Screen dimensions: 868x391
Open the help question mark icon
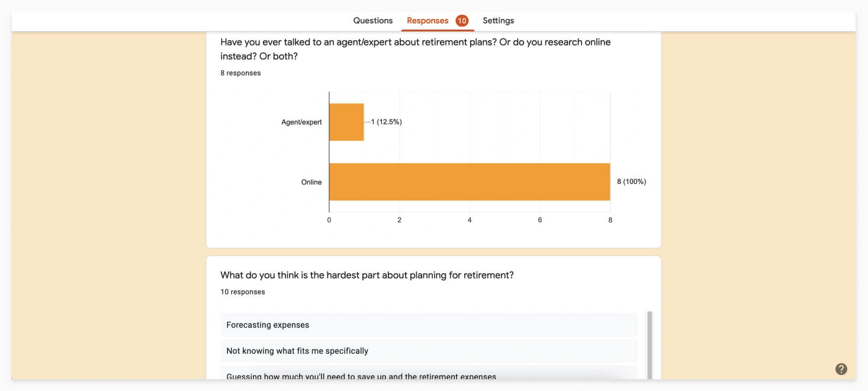[x=841, y=369]
